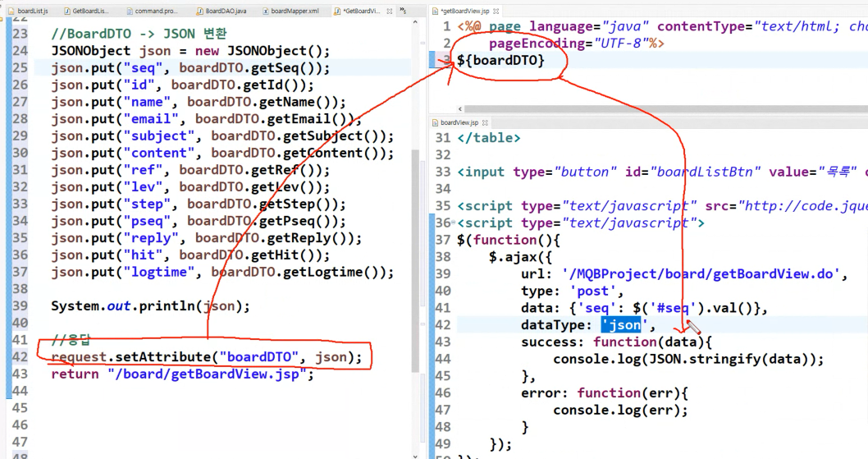Click the data: {'seq': ...} line
This screenshot has height=459, width=868.
pyautogui.click(x=644, y=308)
